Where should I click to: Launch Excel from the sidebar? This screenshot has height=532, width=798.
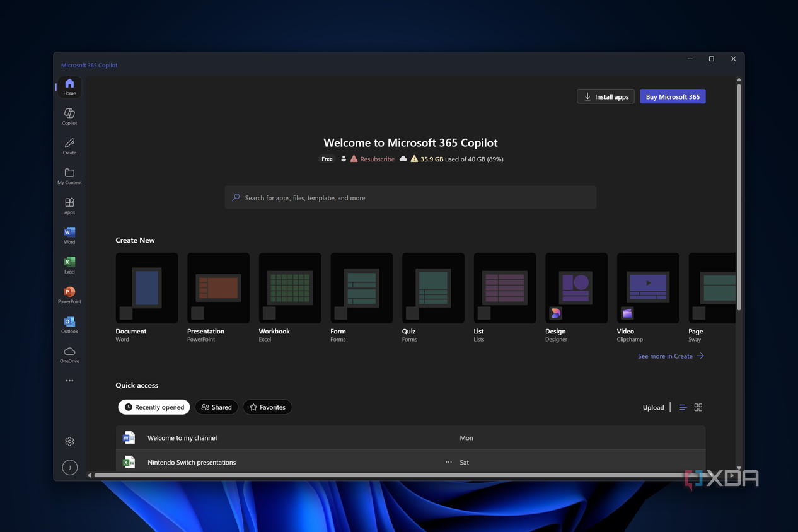[69, 265]
